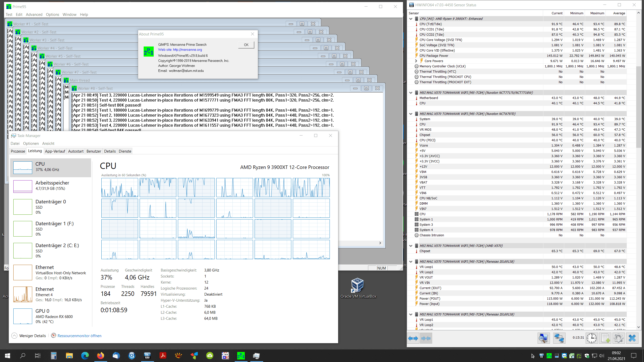
Task: Select Arbeitsspeicher in performance sidebar
Action: coord(51,186)
